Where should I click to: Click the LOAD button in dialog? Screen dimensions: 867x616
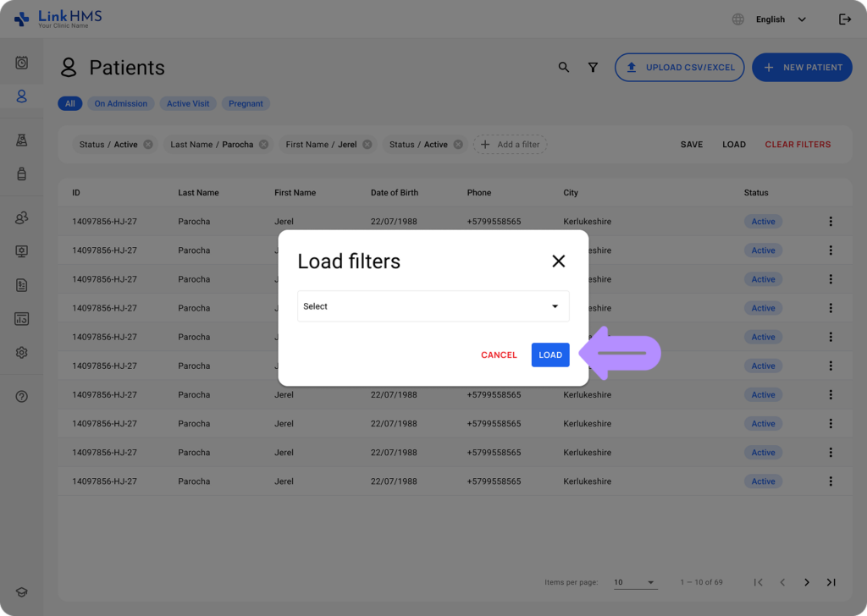click(x=550, y=355)
